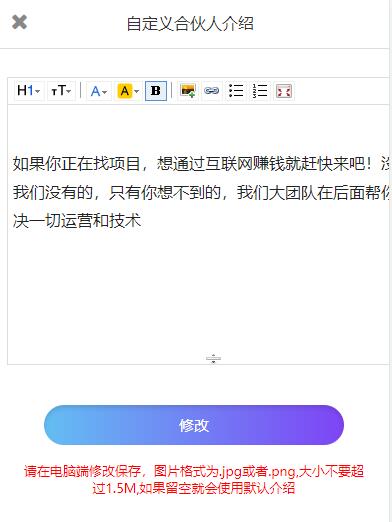Click the line beginning 如果你正在找项目
The width and height of the screenshot is (392, 522).
click(201, 164)
